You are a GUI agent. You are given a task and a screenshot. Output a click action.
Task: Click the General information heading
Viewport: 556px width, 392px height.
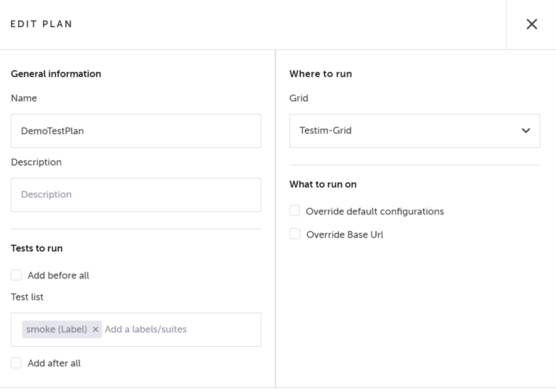click(x=56, y=74)
